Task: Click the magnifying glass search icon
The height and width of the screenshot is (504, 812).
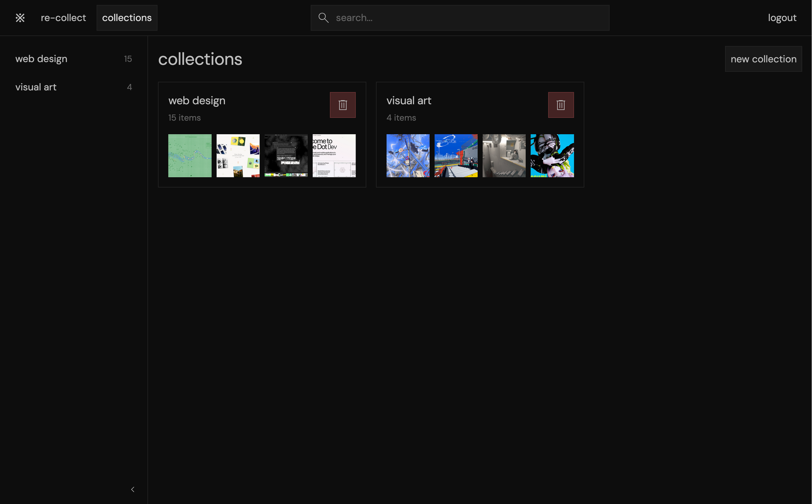Action: (x=323, y=18)
